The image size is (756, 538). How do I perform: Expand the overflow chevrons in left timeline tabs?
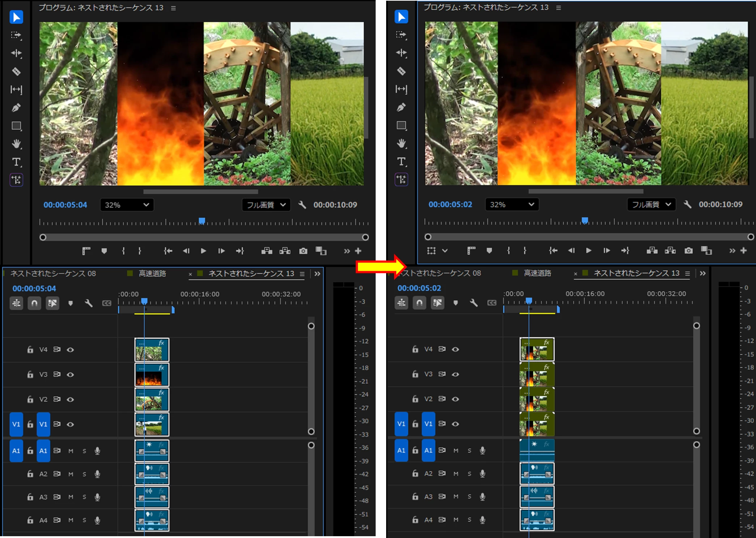(x=317, y=274)
